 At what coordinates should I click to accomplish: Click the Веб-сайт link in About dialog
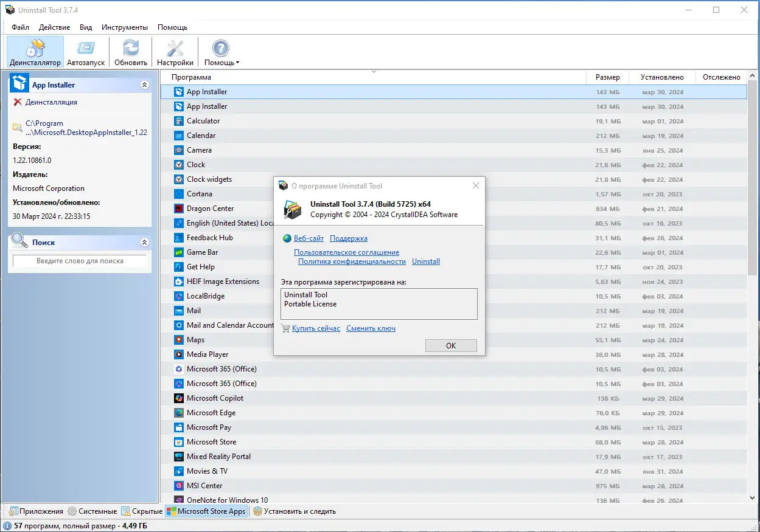click(x=309, y=238)
